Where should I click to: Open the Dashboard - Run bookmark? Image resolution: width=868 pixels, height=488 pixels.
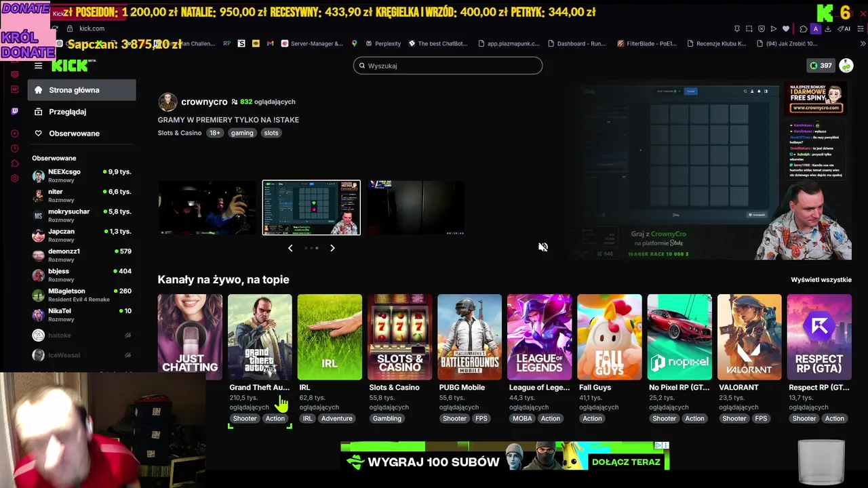click(x=576, y=43)
